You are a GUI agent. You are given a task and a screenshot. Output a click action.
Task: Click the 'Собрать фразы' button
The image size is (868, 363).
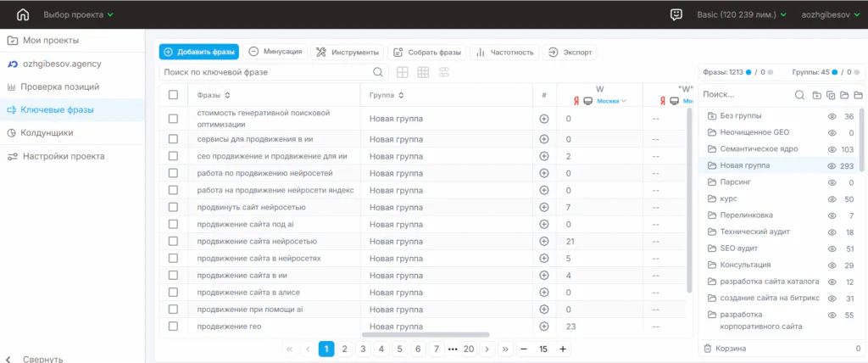(427, 52)
